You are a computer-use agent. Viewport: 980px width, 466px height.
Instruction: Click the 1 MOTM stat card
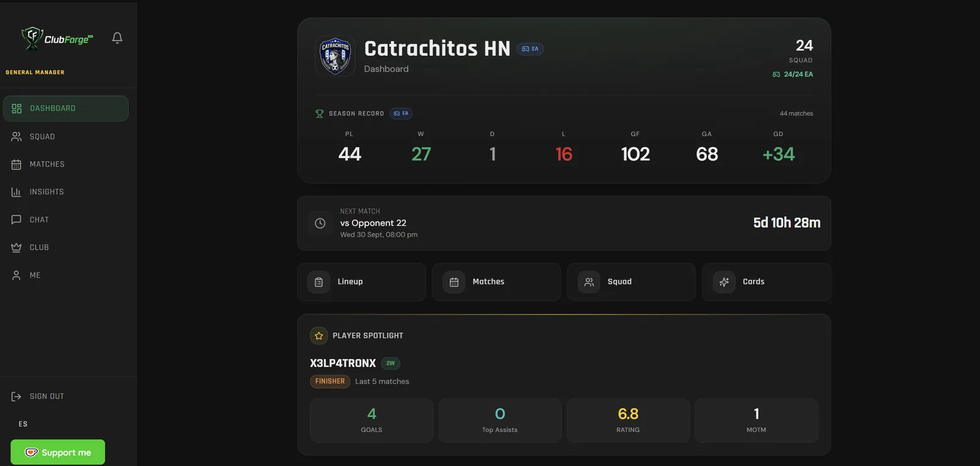click(756, 421)
